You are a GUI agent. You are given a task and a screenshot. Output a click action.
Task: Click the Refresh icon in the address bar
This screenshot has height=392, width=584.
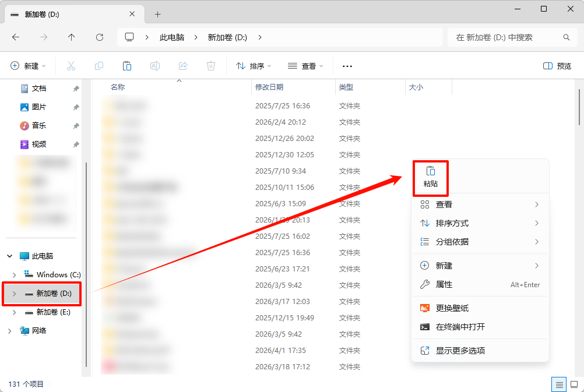100,37
